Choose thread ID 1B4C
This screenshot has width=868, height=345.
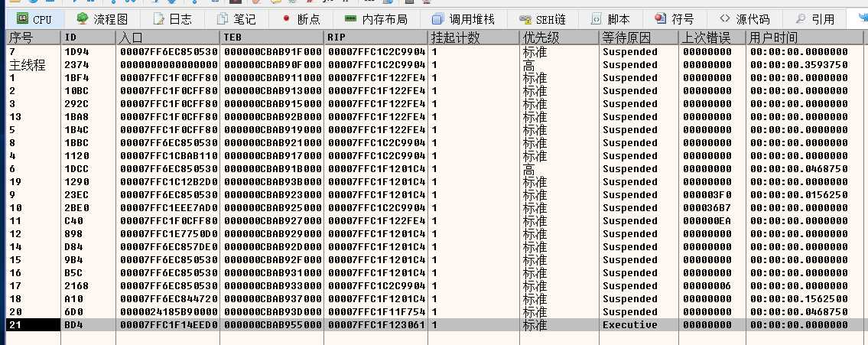[77, 130]
